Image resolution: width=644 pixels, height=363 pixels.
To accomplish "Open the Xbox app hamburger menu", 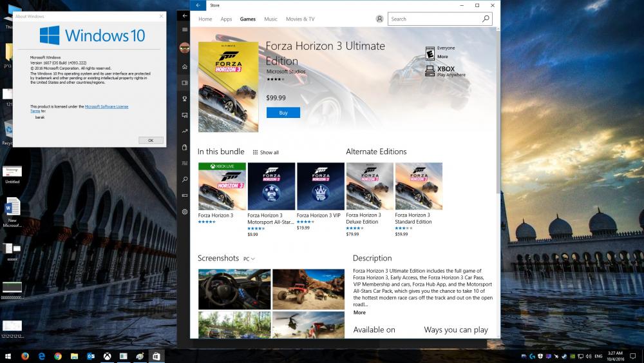I will click(185, 30).
